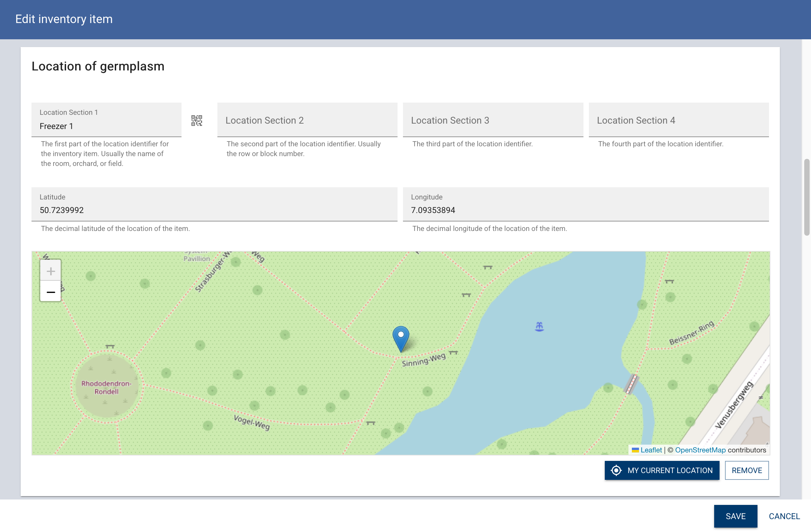Click the Venusbergweg road label

[x=734, y=405]
